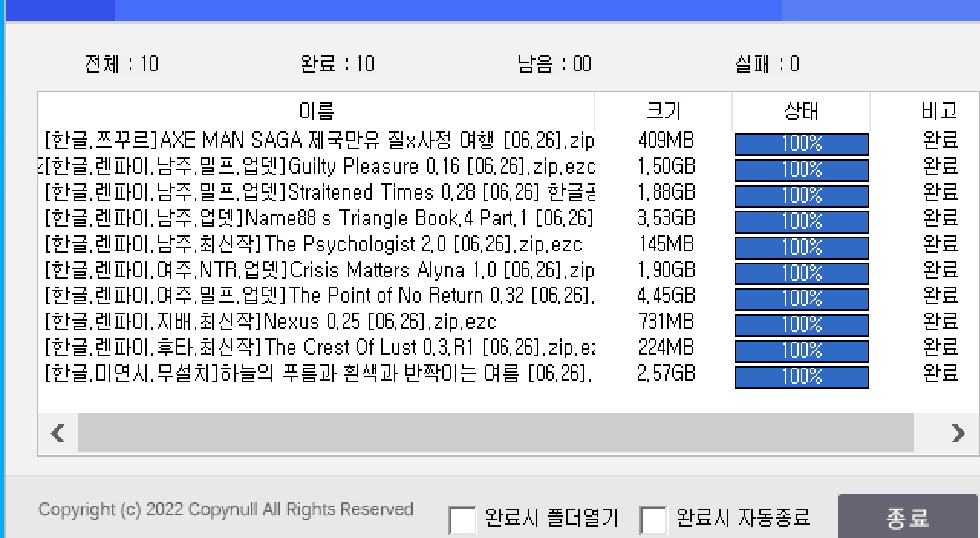Click the 145MB size of The Psychologist
The image size is (980, 538).
click(666, 244)
